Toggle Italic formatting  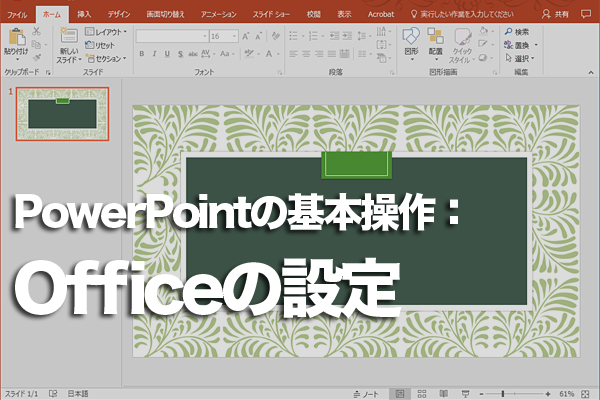pyautogui.click(x=155, y=54)
